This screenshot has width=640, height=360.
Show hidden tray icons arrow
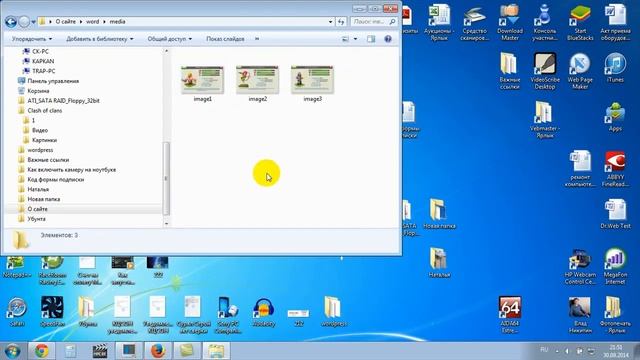pos(557,351)
